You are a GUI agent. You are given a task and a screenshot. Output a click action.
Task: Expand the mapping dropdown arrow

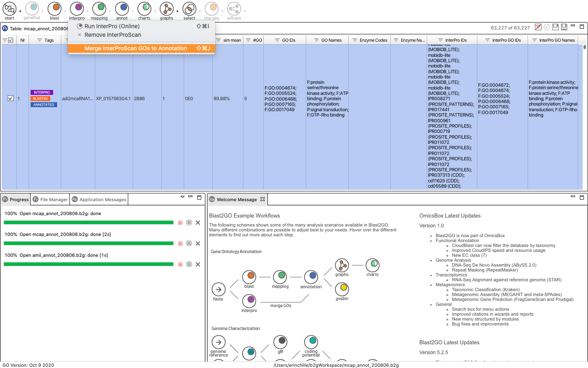(x=110, y=11)
